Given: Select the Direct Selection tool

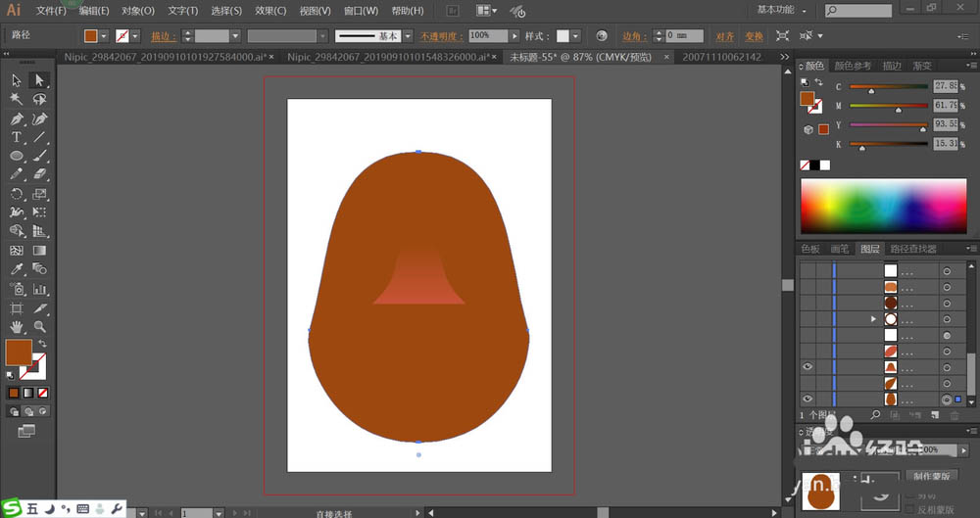Looking at the screenshot, I should click(39, 80).
